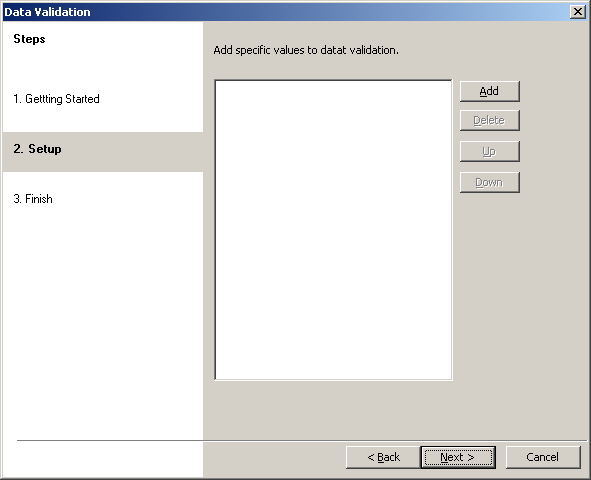Click the Delete button

point(490,121)
